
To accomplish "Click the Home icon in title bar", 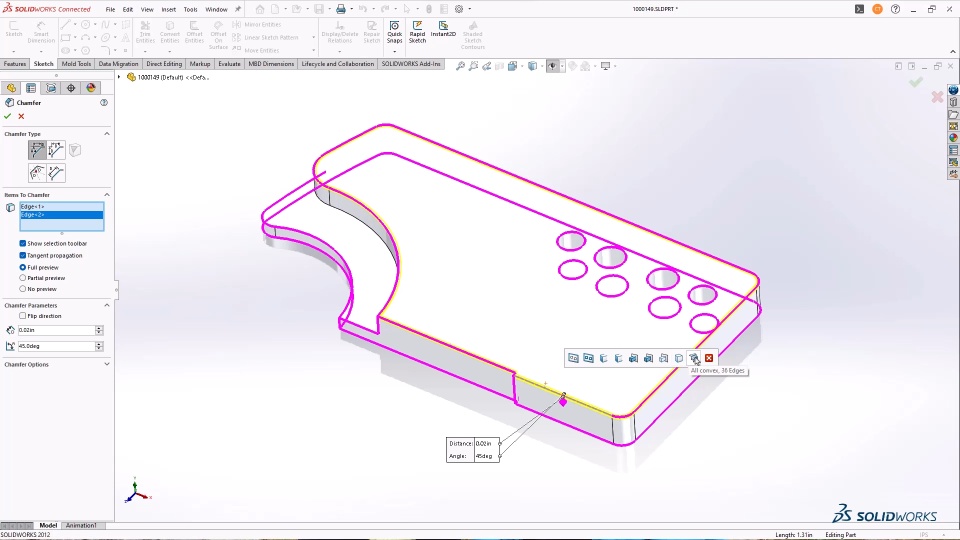I will point(260,9).
